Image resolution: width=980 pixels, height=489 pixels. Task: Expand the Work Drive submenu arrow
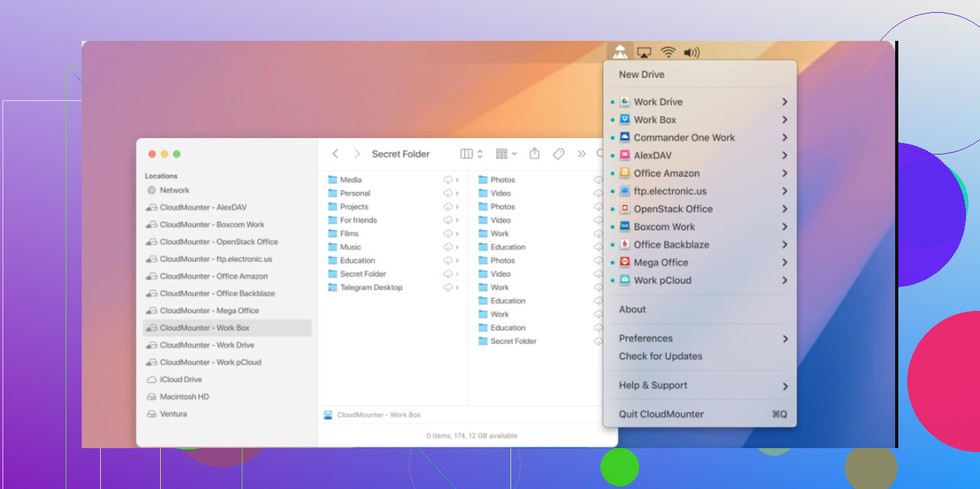click(784, 102)
